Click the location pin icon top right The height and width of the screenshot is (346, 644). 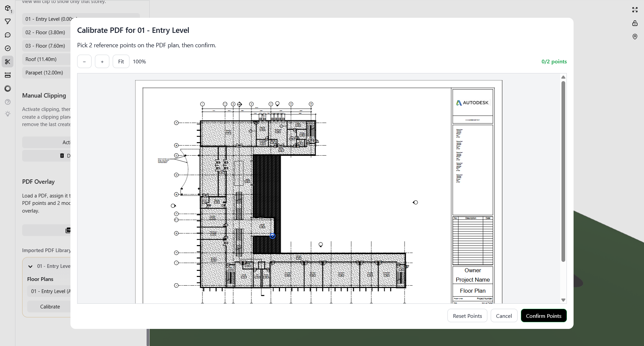pos(635,37)
